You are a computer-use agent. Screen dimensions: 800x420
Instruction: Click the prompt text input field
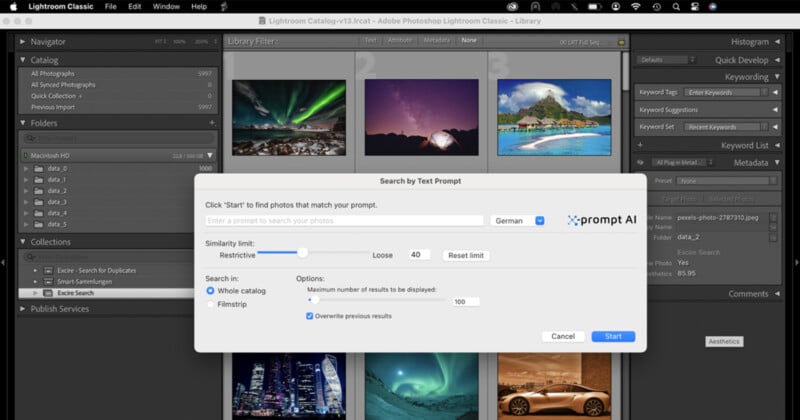coord(344,220)
